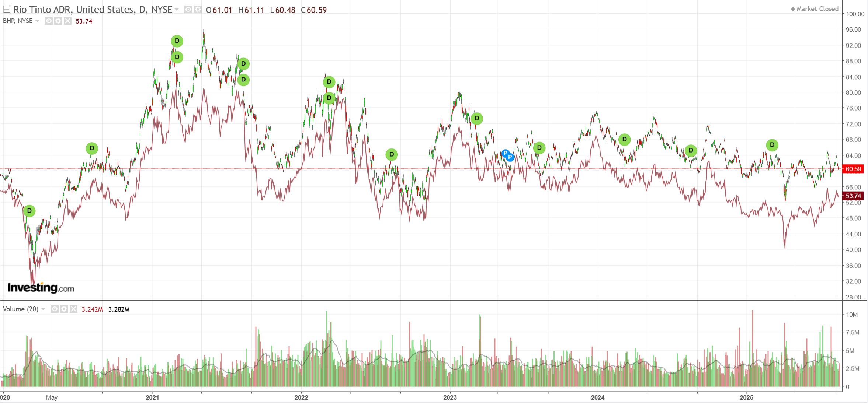This screenshot has width=868, height=403.
Task: Click the blue P marker in 2023
Action: tap(510, 157)
